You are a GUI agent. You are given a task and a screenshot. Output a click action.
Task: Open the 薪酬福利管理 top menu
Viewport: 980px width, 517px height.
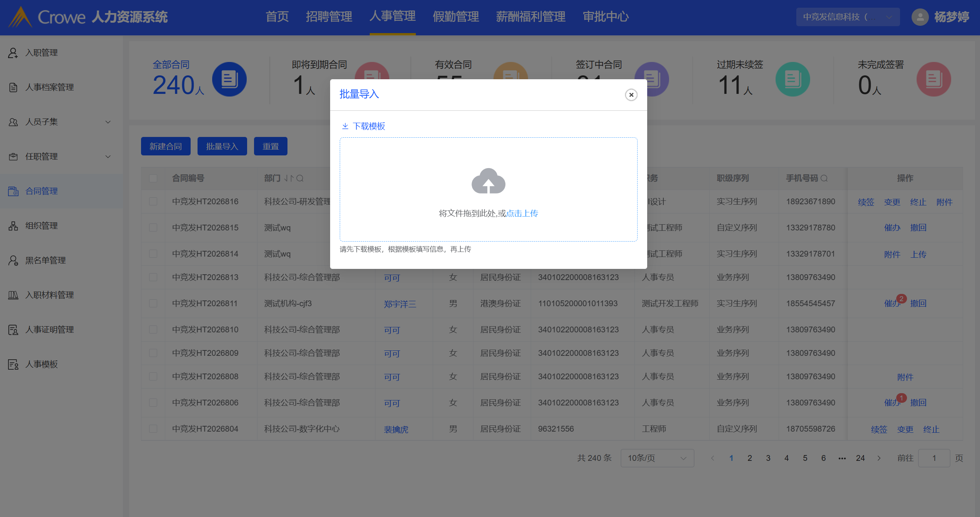pos(530,17)
